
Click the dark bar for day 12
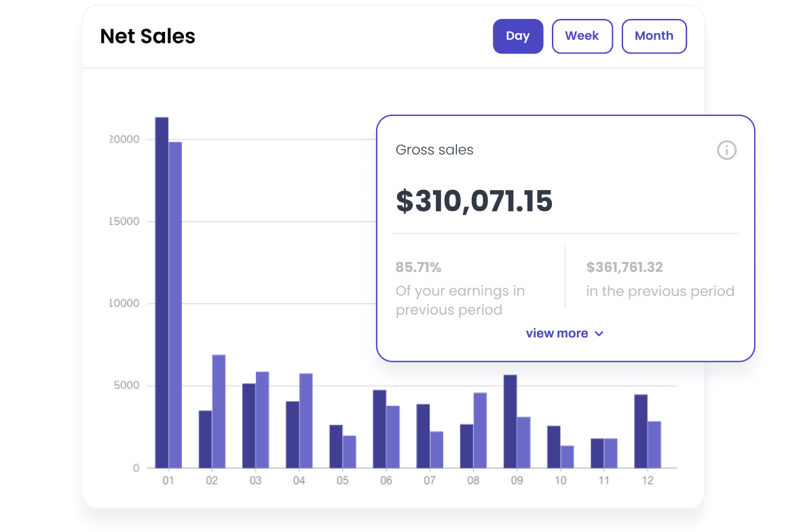(x=641, y=431)
